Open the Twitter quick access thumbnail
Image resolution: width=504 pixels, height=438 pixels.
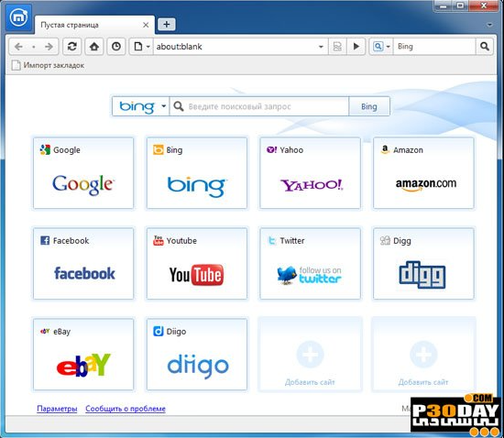(310, 264)
